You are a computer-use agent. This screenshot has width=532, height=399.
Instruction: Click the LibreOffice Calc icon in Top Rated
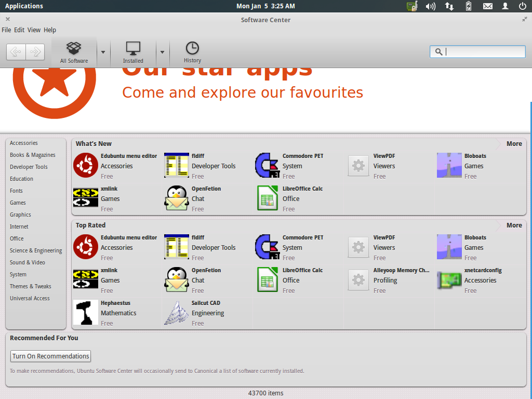coord(268,280)
